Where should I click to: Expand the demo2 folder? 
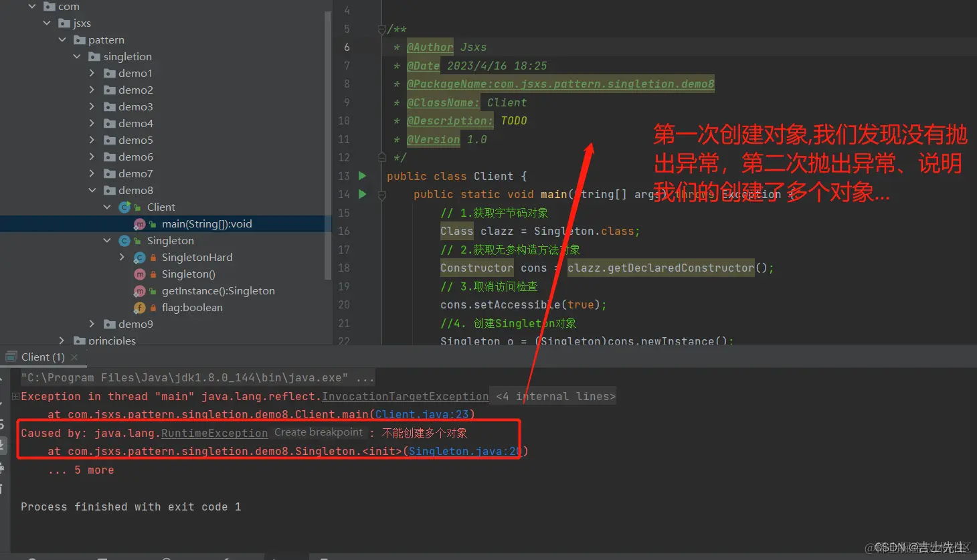tap(92, 90)
